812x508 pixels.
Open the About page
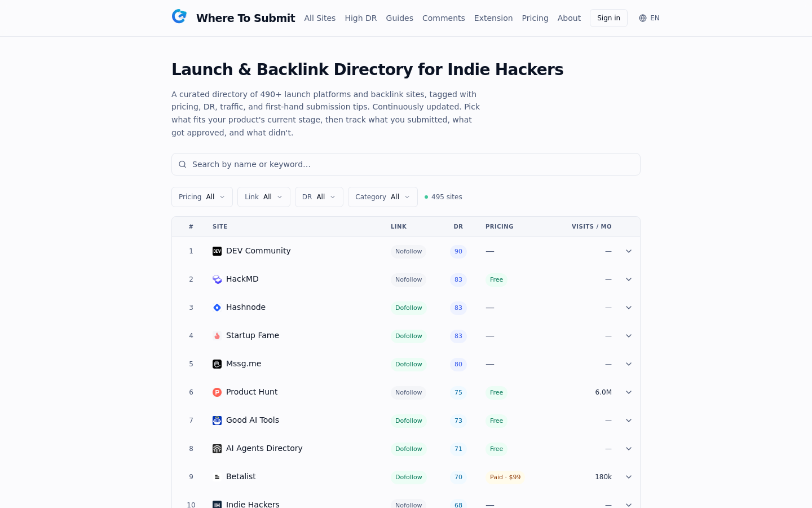tap(569, 18)
